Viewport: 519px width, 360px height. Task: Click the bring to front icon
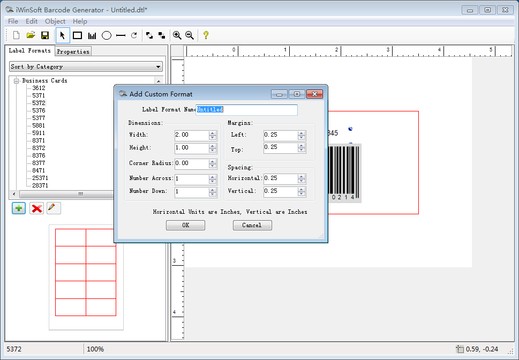149,35
